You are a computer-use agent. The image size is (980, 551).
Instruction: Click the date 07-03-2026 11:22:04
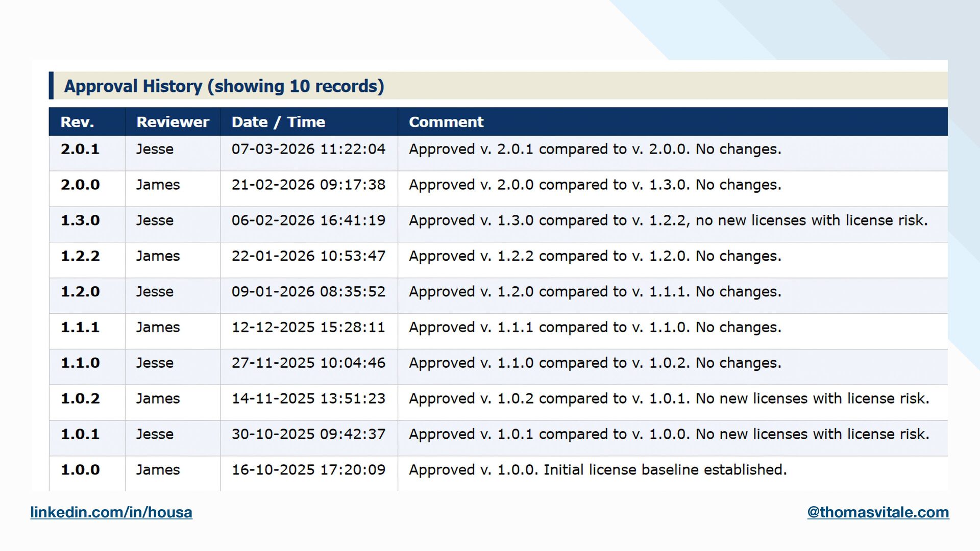pos(308,149)
